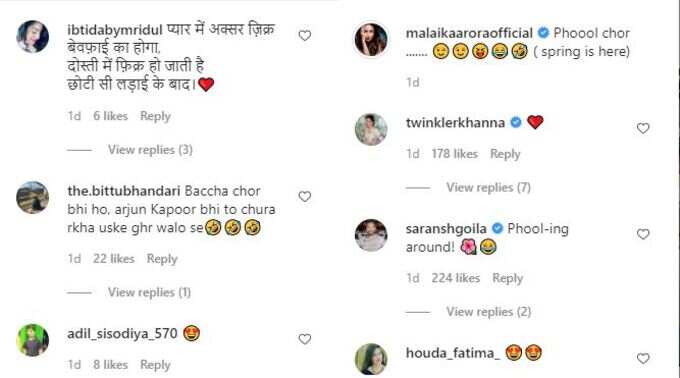Like the.bittubhandari's comment heart
680x378 pixels.
pos(305,196)
